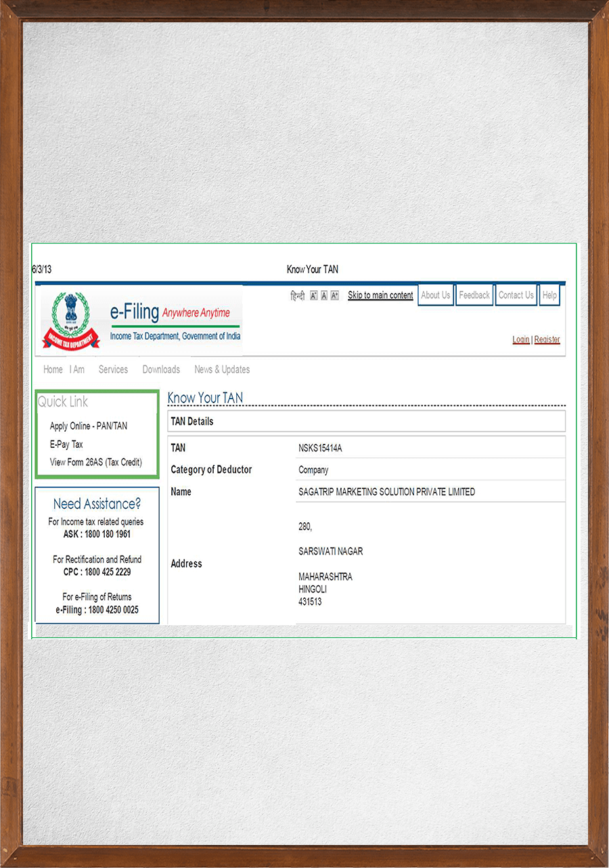Open News & Updates menu
Viewport: 609px width, 868px height.
pos(222,369)
